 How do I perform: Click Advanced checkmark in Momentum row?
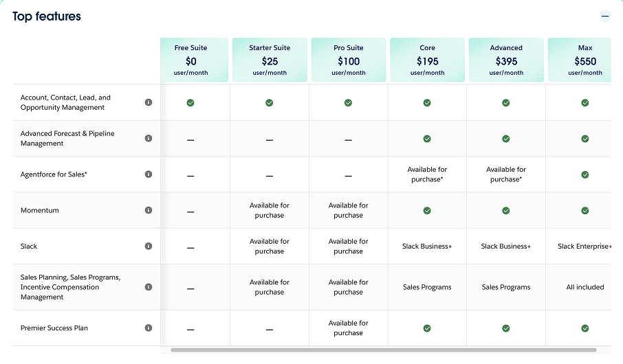click(x=506, y=210)
